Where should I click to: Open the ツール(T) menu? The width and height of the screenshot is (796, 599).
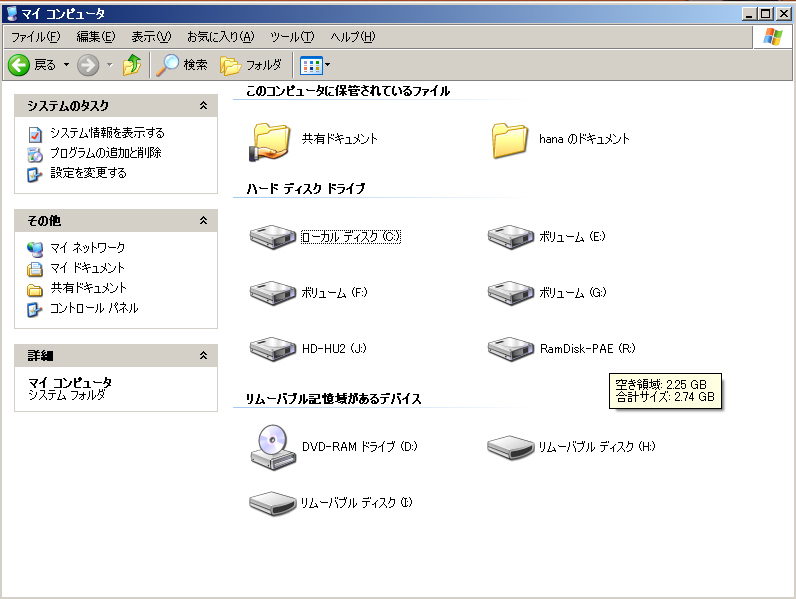tap(292, 37)
